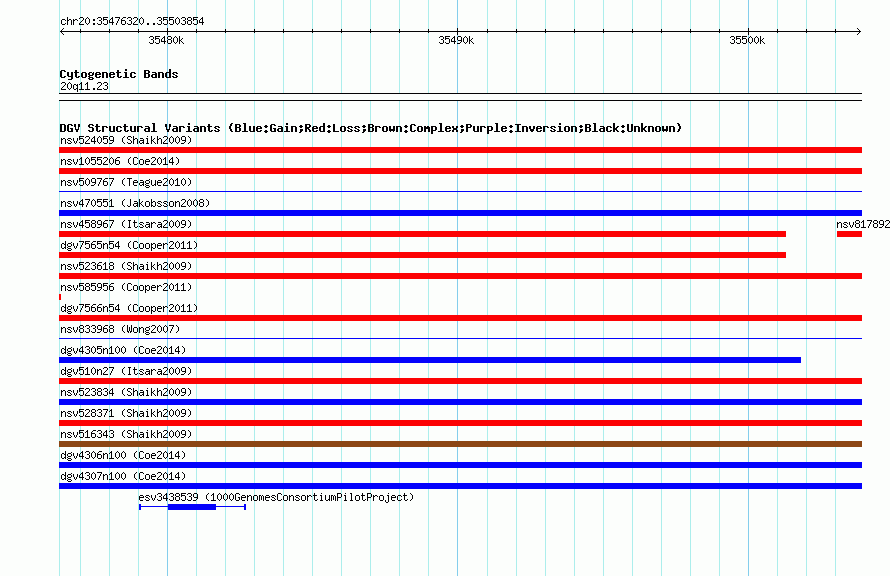Select the blue gain bar under nsv470551
The width and height of the screenshot is (890, 576).
pos(460,213)
